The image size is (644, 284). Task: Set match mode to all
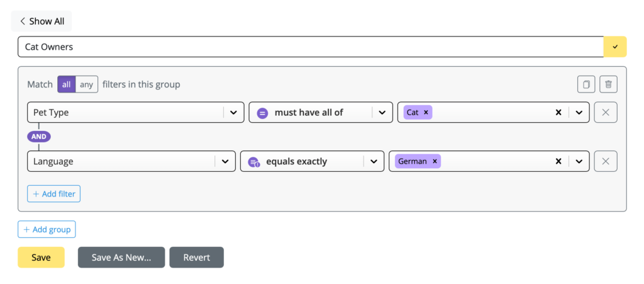67,84
